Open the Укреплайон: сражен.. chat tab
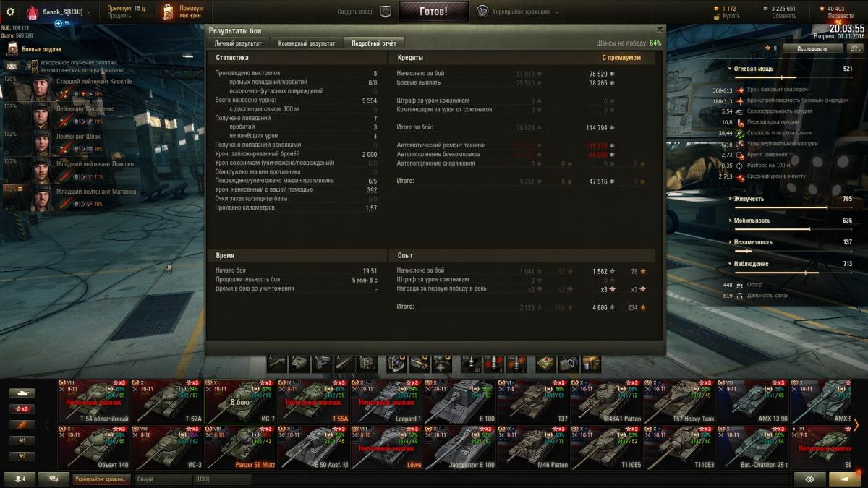 [102, 479]
